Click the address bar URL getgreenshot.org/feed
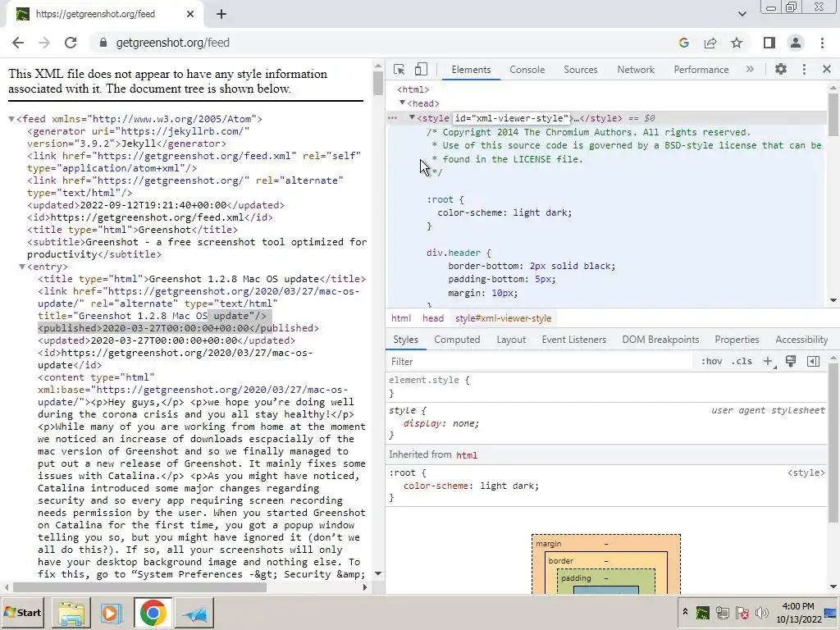Image resolution: width=840 pixels, height=630 pixels. (172, 43)
